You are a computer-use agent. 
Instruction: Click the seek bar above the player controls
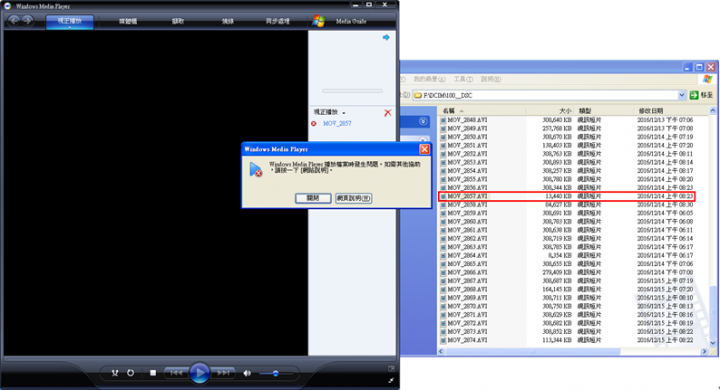click(200, 358)
